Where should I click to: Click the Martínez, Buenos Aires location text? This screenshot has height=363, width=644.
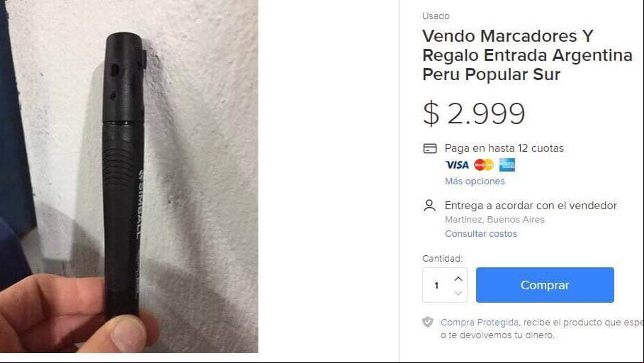[495, 220]
